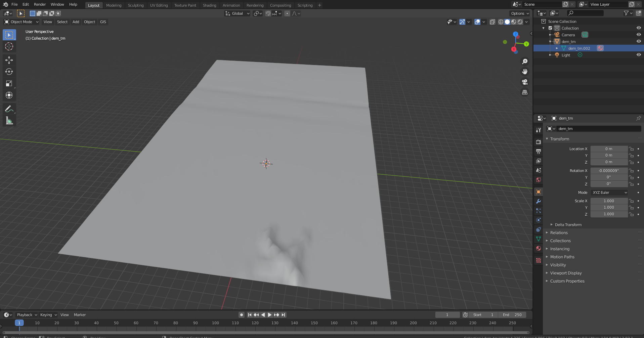The width and height of the screenshot is (644, 338).
Task: Change the rotation Mode from XYZ Euler
Action: point(609,193)
